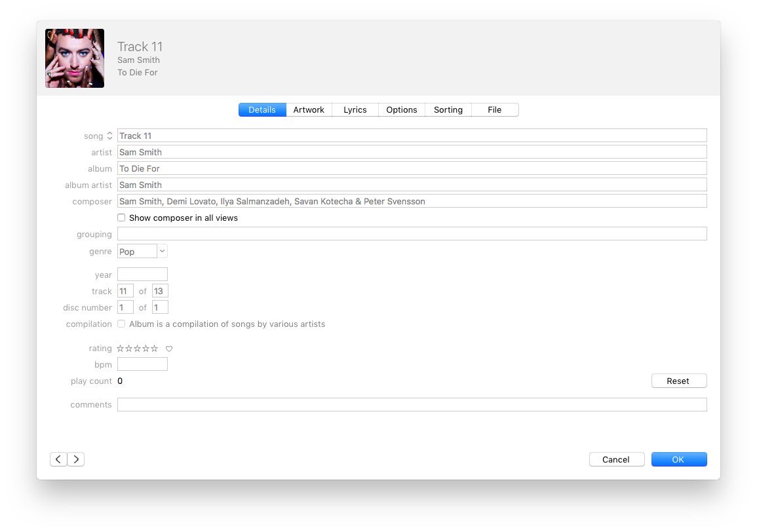This screenshot has height=532, width=757.
Task: Click the composer input field
Action: [412, 201]
